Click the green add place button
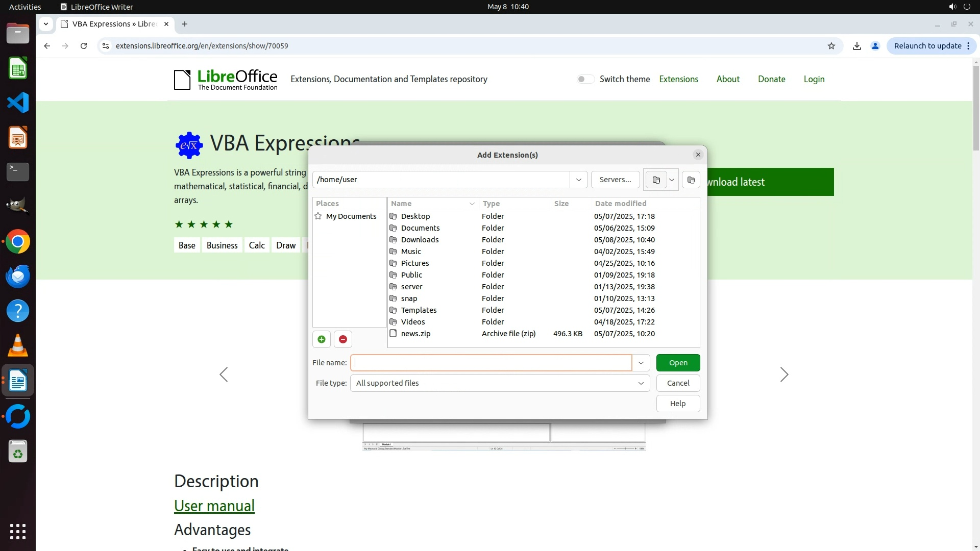 point(322,339)
